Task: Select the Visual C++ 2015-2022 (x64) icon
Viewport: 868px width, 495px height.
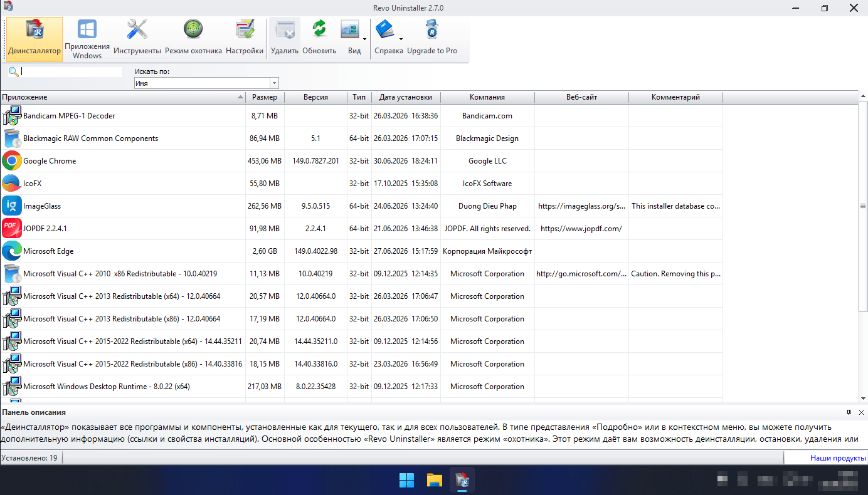Action: (x=12, y=341)
